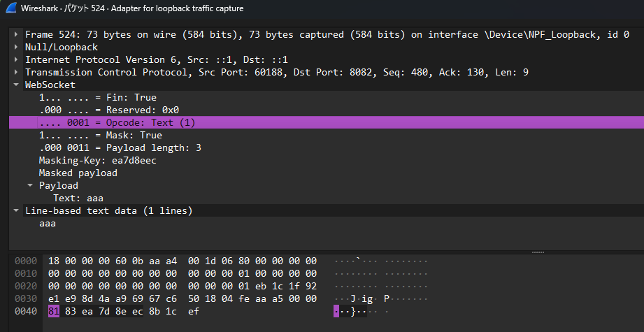Click hex offset 0030
The height and width of the screenshot is (332, 644).
click(26, 298)
